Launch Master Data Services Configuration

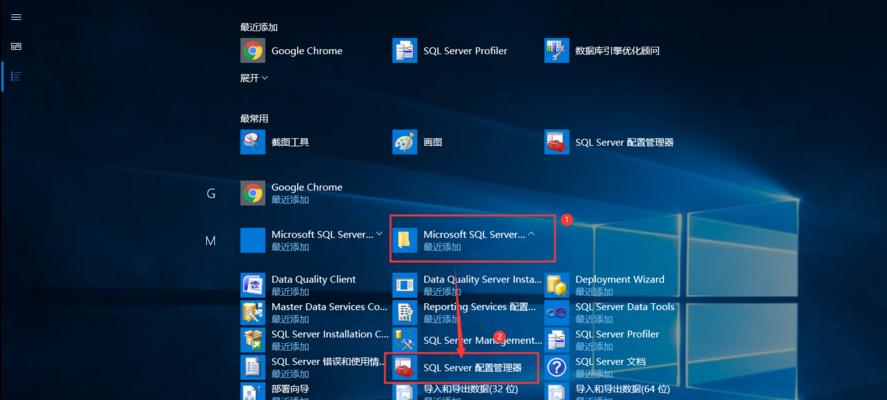[314, 312]
